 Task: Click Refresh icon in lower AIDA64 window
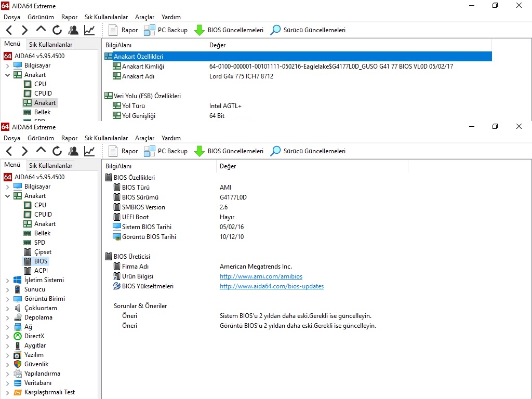(57, 151)
